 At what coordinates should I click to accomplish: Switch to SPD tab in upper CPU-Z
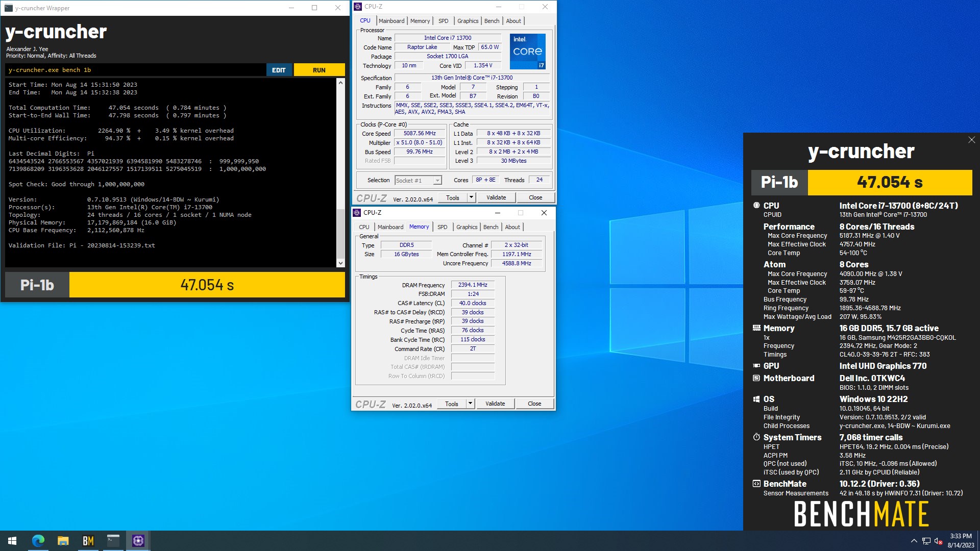click(x=443, y=21)
